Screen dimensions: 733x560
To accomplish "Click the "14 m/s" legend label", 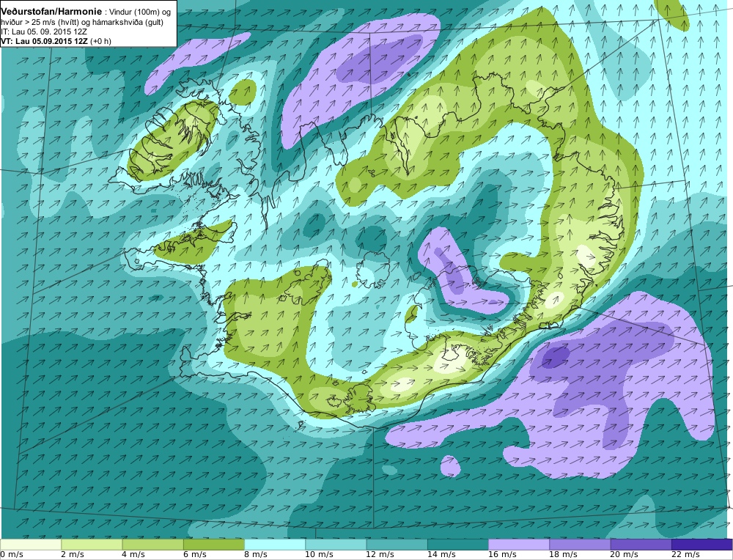I will (x=441, y=555).
